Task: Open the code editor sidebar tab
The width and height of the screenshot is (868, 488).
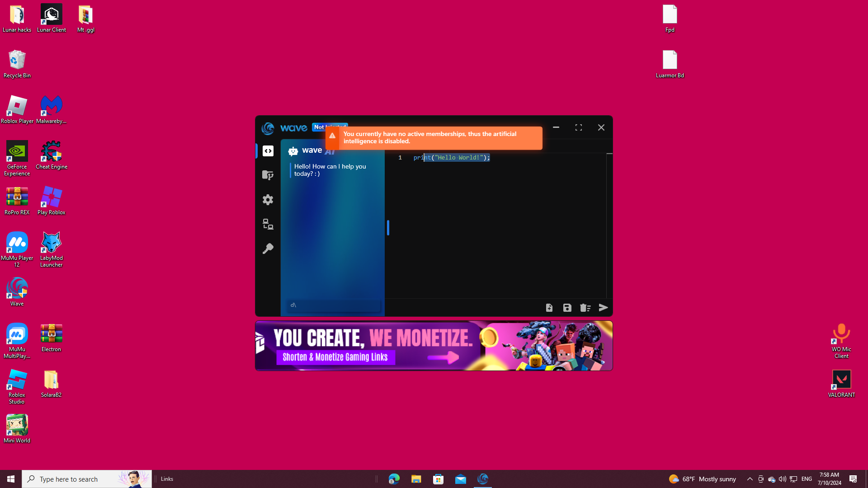Action: pyautogui.click(x=268, y=151)
